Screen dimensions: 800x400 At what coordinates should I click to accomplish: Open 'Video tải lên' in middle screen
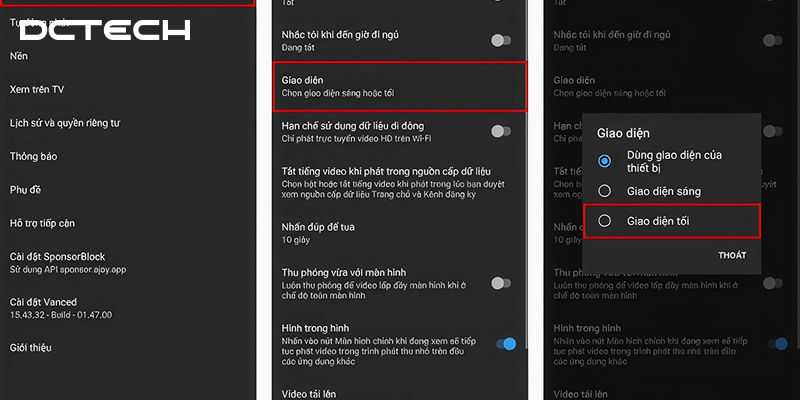tap(309, 394)
